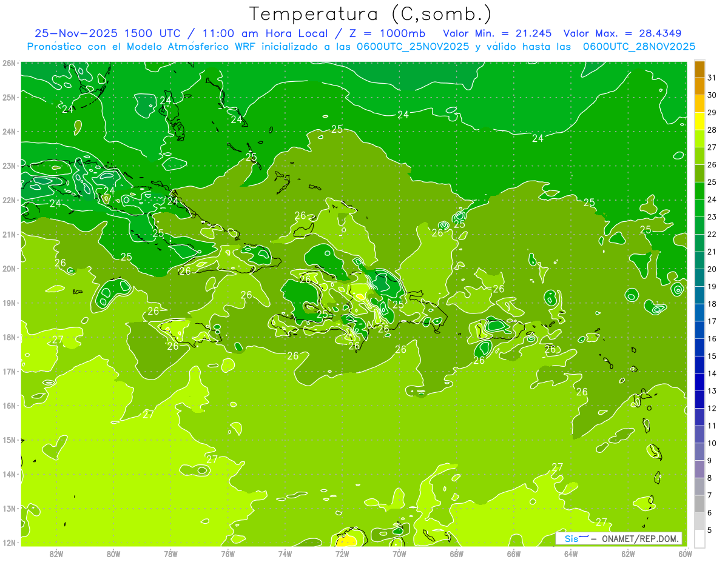Screen dimensions: 728x562
Task: Click legend value 25 on color scale
Action: (712, 182)
